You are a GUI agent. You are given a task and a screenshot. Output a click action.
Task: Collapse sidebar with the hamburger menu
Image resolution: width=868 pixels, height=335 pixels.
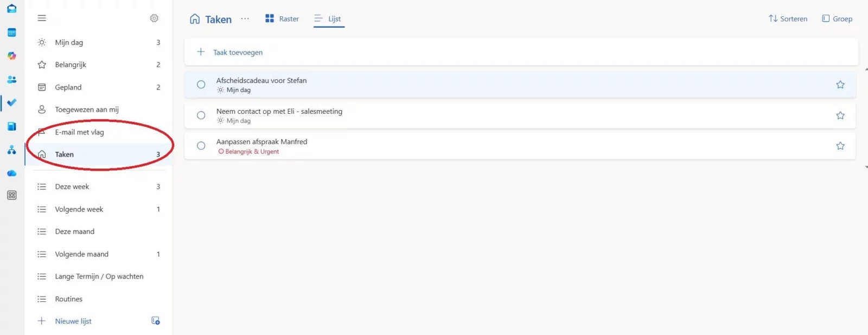(x=42, y=18)
